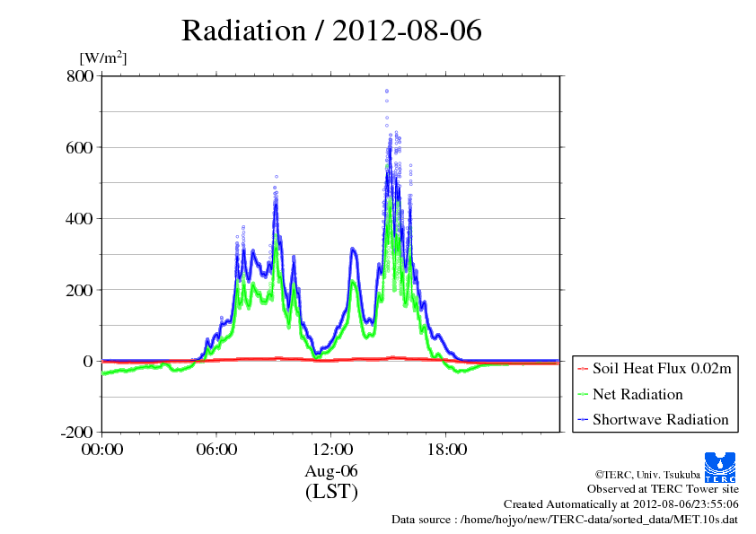Click the 'Created Automatically at' timestamp line
Viewport: 756px width, 534px height.
(621, 504)
